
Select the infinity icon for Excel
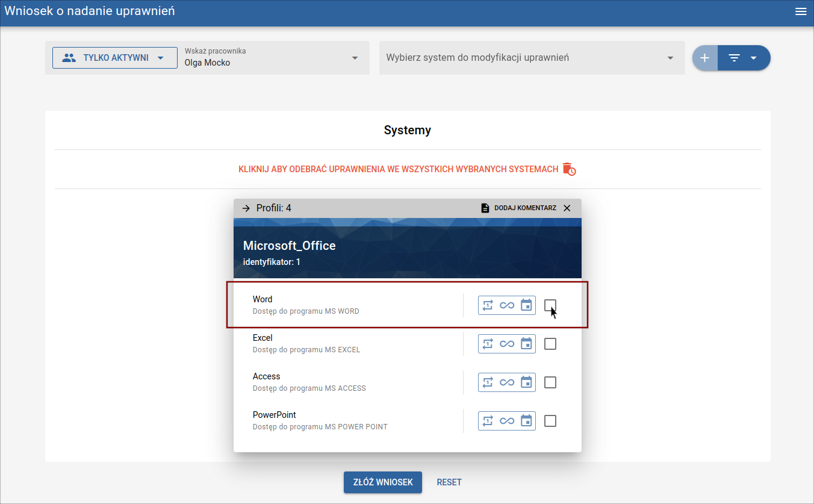(507, 344)
